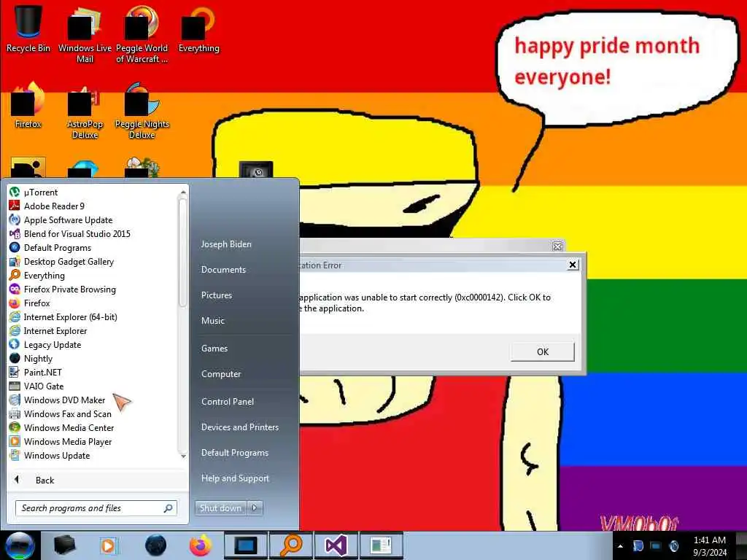Select Peggle Nights Deluxe desktop icon
Screen dimensions: 747x560
point(142,111)
